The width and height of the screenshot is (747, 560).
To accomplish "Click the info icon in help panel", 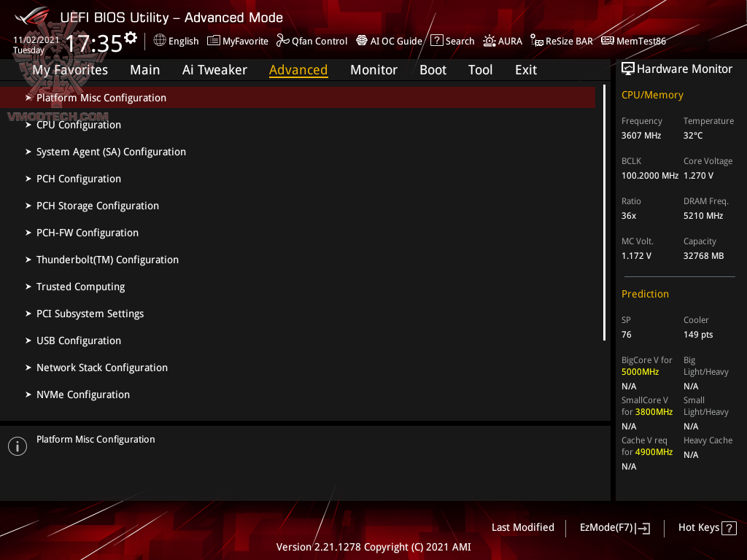I will [18, 446].
